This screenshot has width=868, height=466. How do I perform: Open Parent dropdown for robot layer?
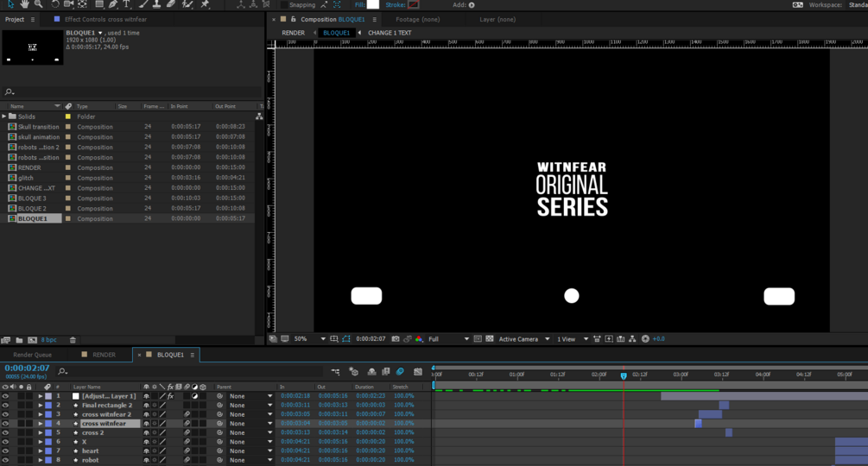pyautogui.click(x=250, y=460)
